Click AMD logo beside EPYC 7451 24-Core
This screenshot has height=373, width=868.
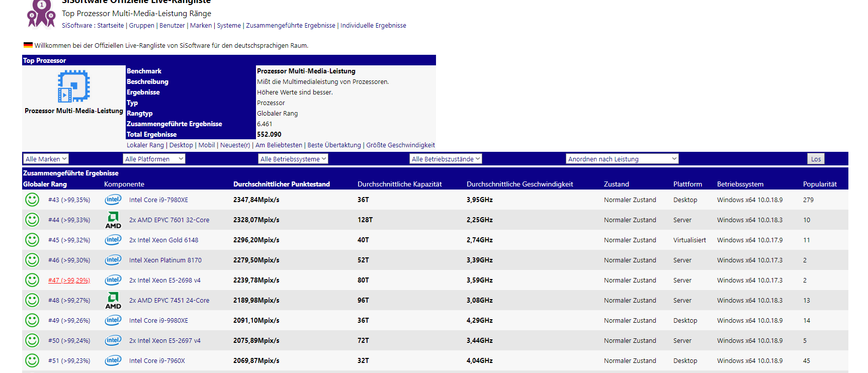(x=113, y=300)
